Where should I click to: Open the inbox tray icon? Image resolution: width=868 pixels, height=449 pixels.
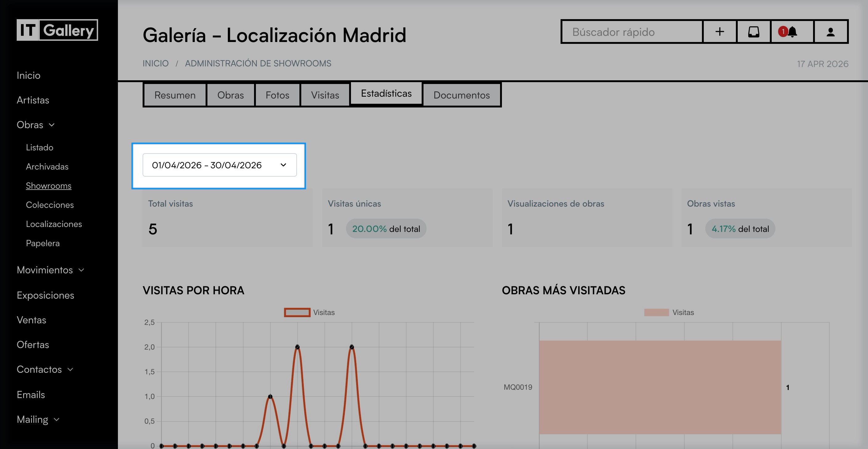[753, 32]
